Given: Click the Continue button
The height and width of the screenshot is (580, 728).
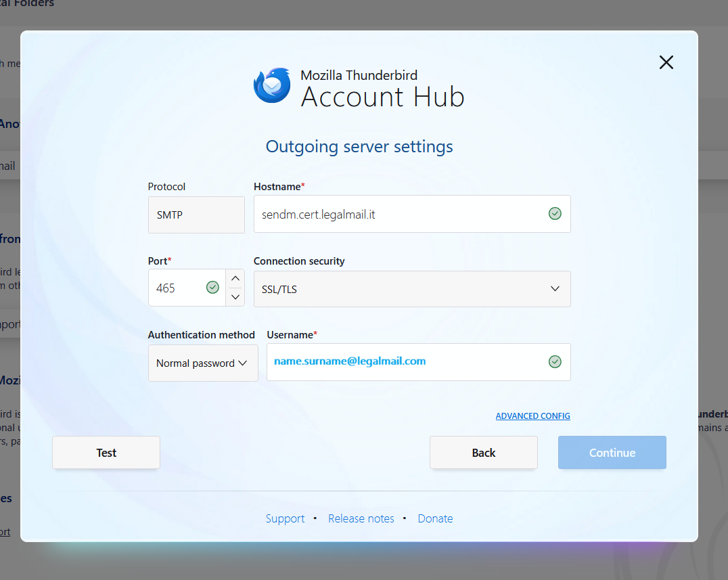Looking at the screenshot, I should (612, 453).
